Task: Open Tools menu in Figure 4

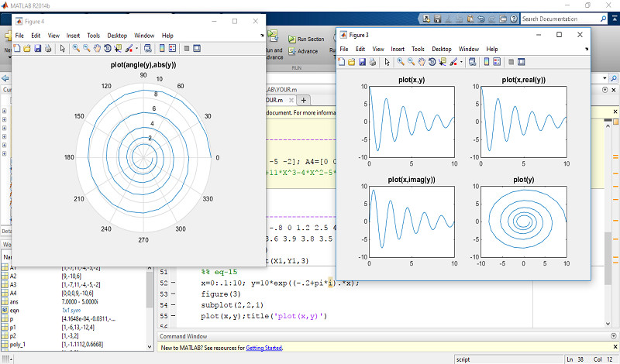Action: click(94, 36)
